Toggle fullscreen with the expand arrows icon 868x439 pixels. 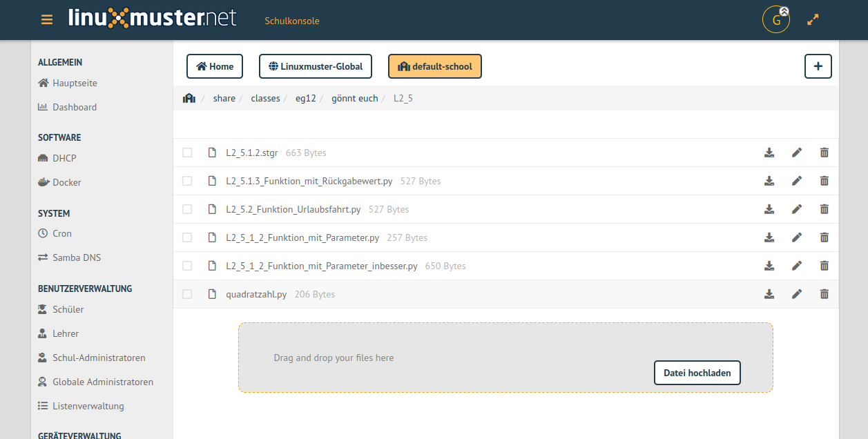813,20
